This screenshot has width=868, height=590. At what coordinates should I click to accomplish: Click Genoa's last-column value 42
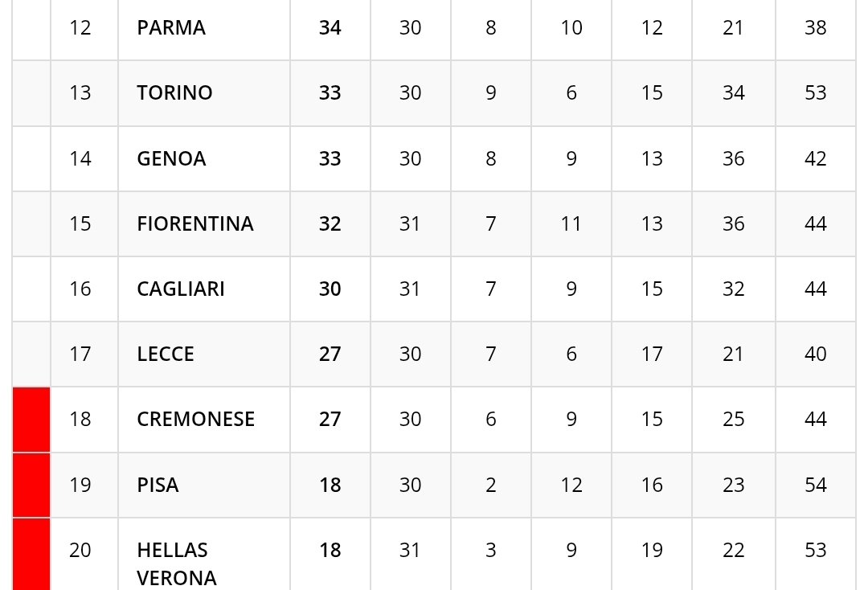click(x=816, y=159)
